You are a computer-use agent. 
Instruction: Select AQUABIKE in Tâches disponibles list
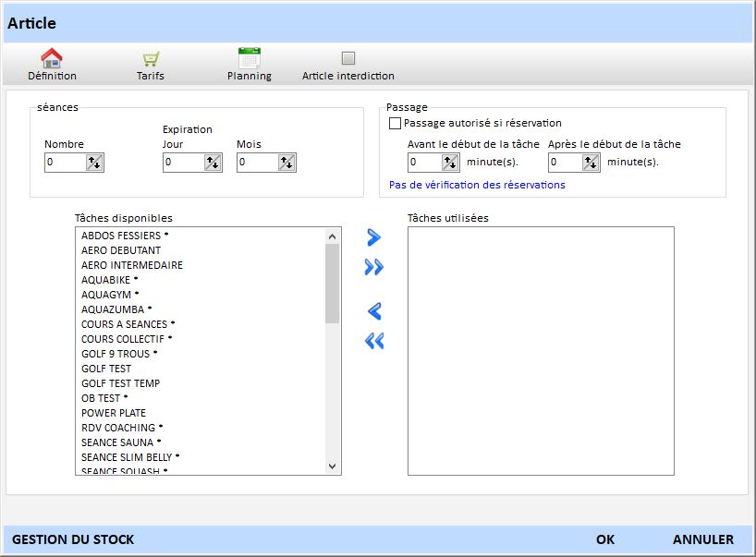pyautogui.click(x=106, y=280)
